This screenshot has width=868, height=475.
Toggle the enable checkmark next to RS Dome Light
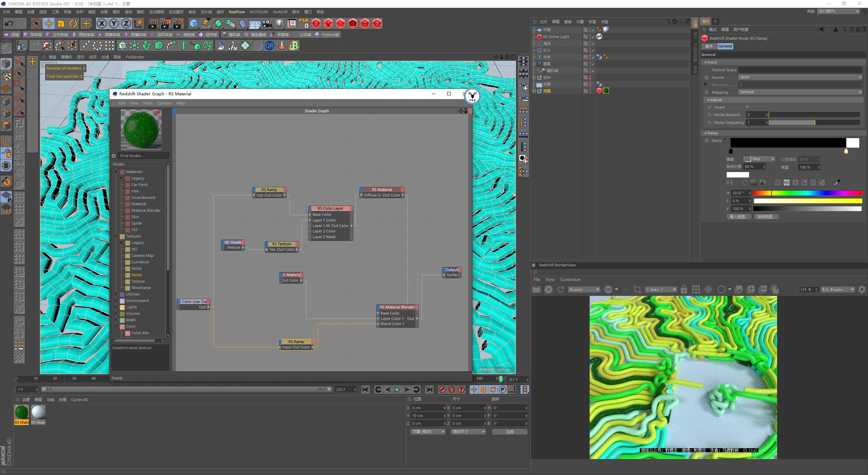click(x=593, y=37)
